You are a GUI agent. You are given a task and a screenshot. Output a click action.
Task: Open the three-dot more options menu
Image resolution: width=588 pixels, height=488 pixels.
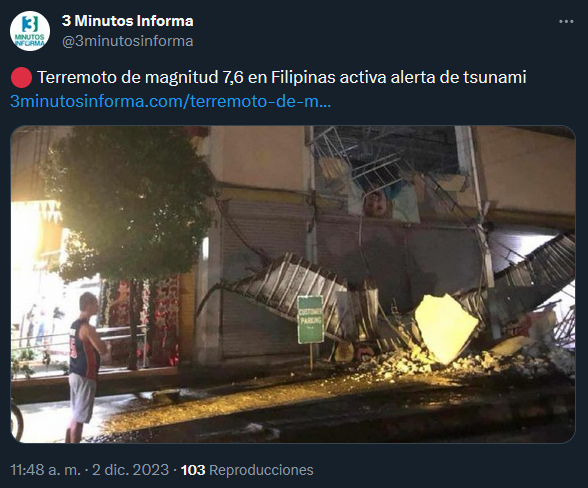[566, 22]
